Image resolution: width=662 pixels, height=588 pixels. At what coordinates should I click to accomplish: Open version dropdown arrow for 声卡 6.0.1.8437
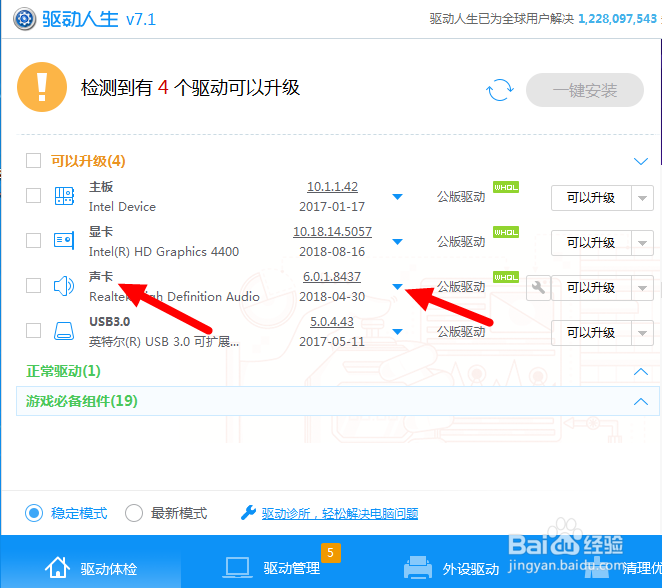pyautogui.click(x=397, y=287)
